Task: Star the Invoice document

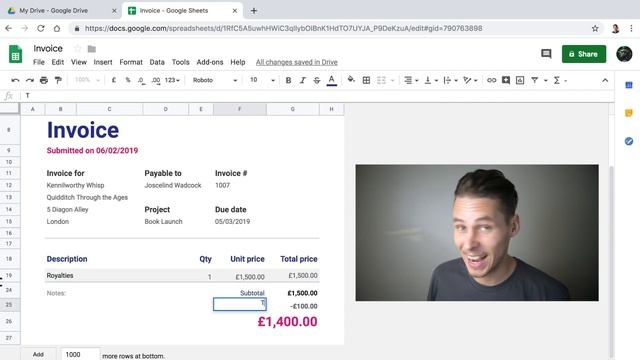Action: pos(77,49)
